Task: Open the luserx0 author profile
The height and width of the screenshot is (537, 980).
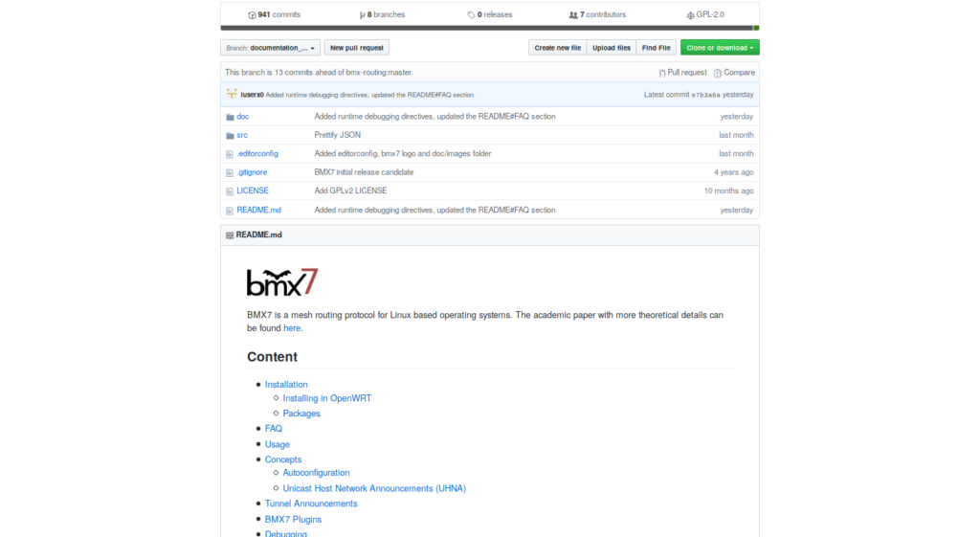Action: click(x=252, y=95)
